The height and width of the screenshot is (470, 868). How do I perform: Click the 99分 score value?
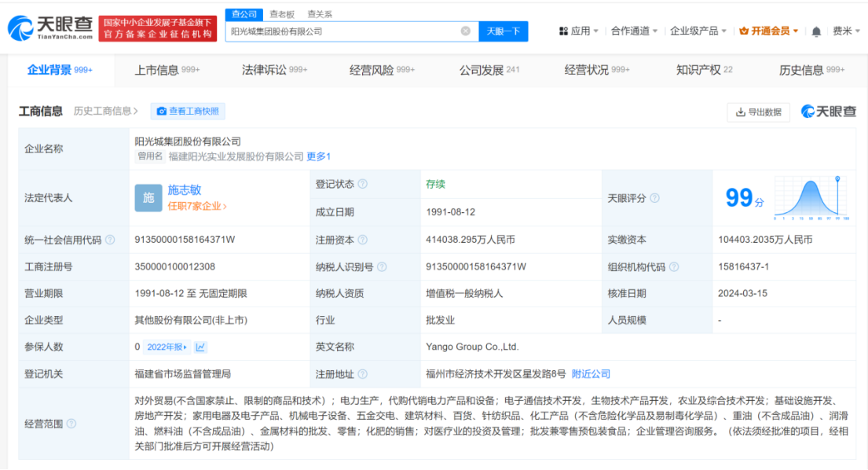[745, 197]
